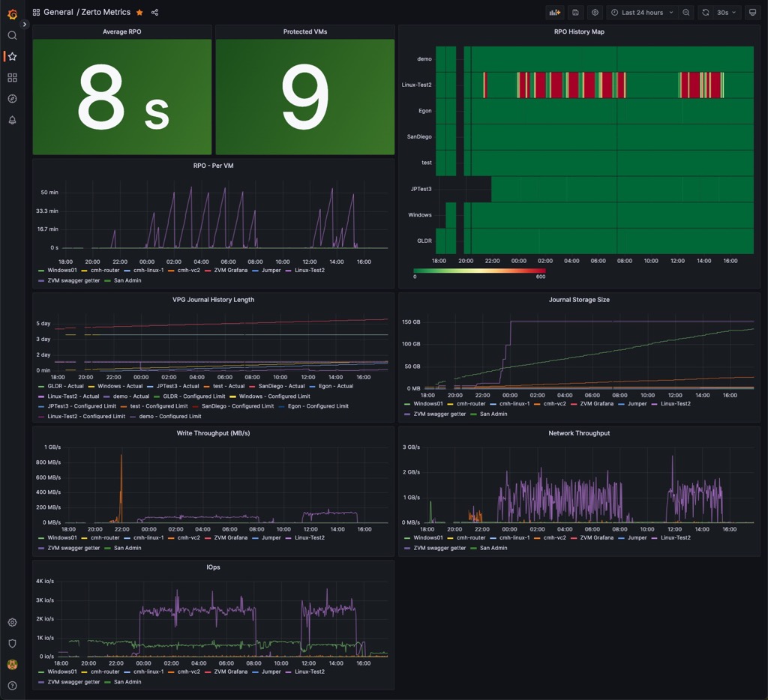Click the green San Admin color swatch in the IOps legend
This screenshot has height=700, width=768.
pos(107,682)
